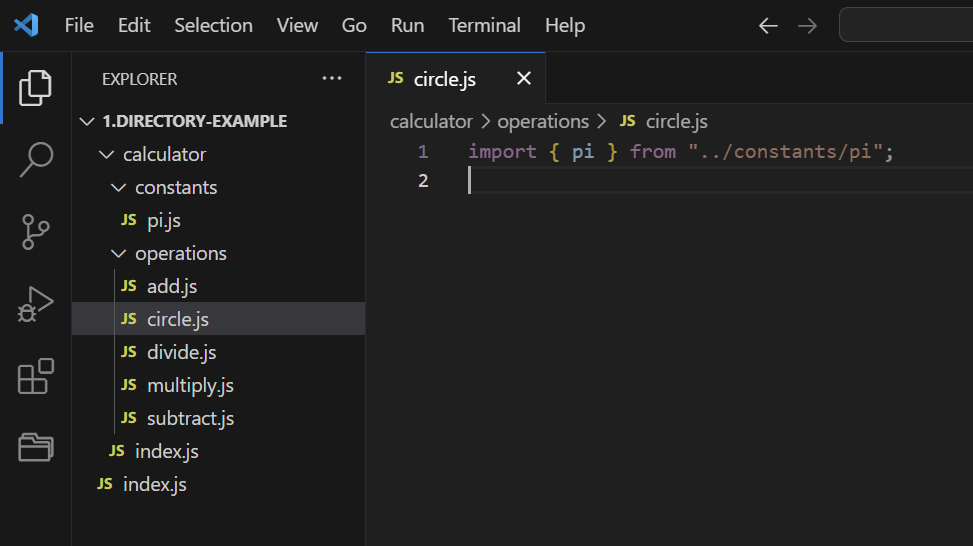Open the Source Control view
The height and width of the screenshot is (546, 973).
35,232
